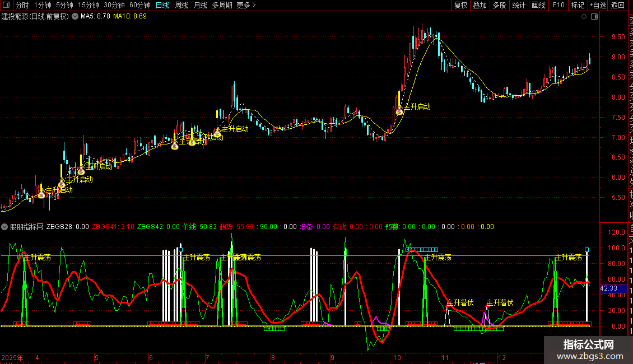Click the ZBGS41: 2.10 value
633x364 pixels.
[113, 227]
